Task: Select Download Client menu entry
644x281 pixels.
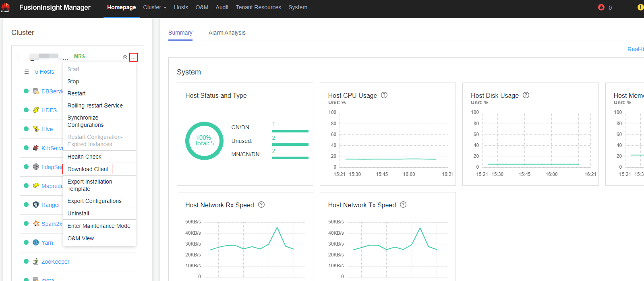Action: coord(88,169)
